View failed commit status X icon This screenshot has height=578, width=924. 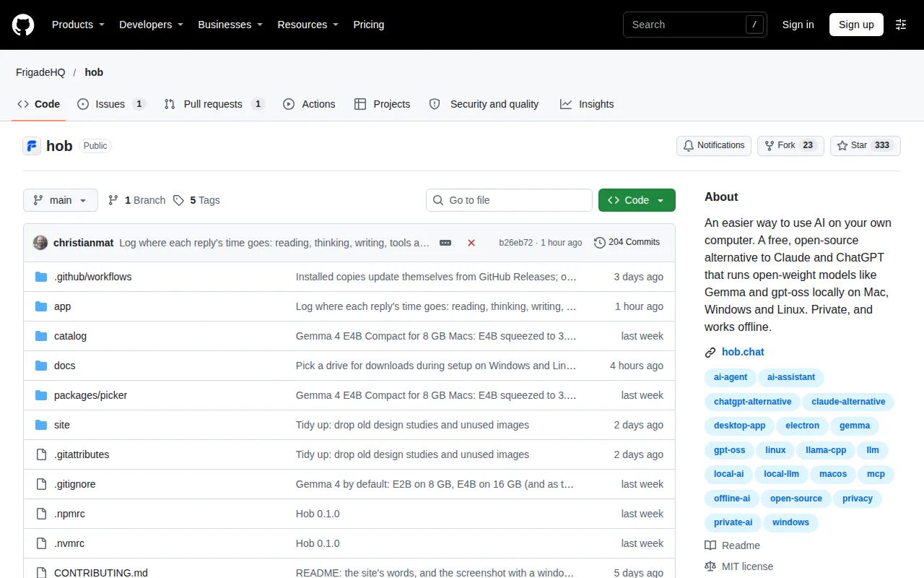tap(471, 243)
